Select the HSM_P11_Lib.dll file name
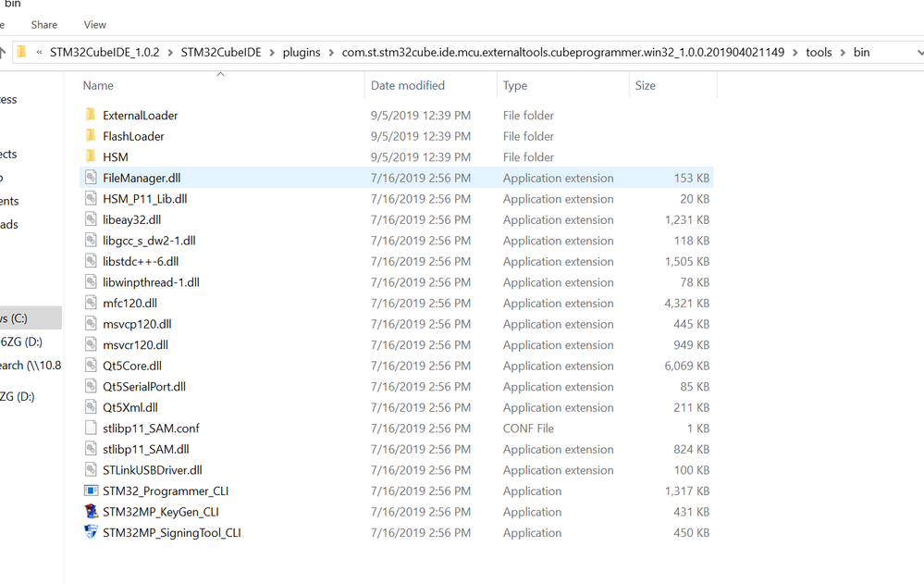Image resolution: width=924 pixels, height=584 pixels. (145, 199)
